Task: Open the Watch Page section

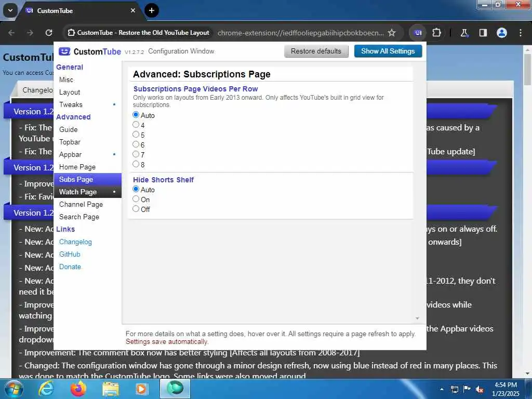Action: tap(87, 192)
